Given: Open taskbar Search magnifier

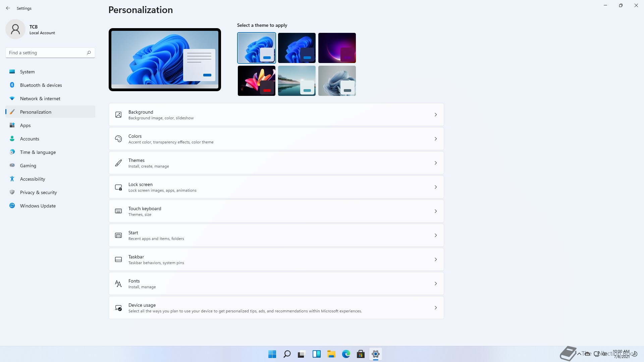Looking at the screenshot, I should tap(287, 354).
